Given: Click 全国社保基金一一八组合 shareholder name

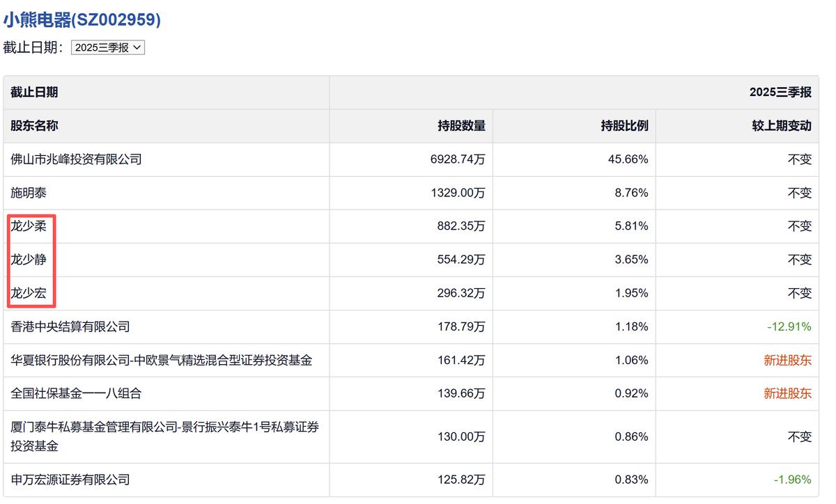Looking at the screenshot, I should [x=76, y=393].
